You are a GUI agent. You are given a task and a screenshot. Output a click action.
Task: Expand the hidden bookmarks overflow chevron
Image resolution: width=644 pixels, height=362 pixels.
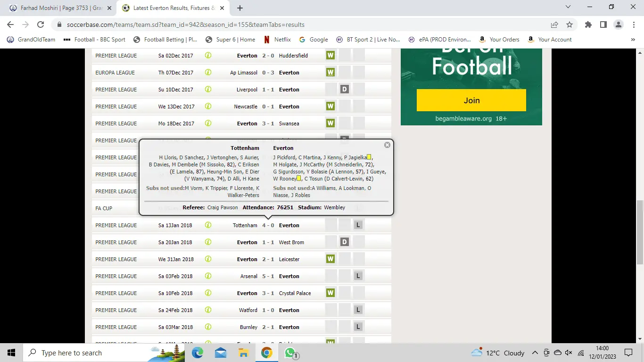[633, 40]
